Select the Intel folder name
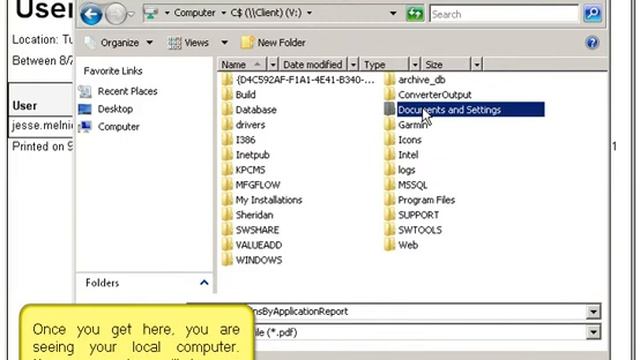Image resolution: width=640 pixels, height=360 pixels. 408,155
